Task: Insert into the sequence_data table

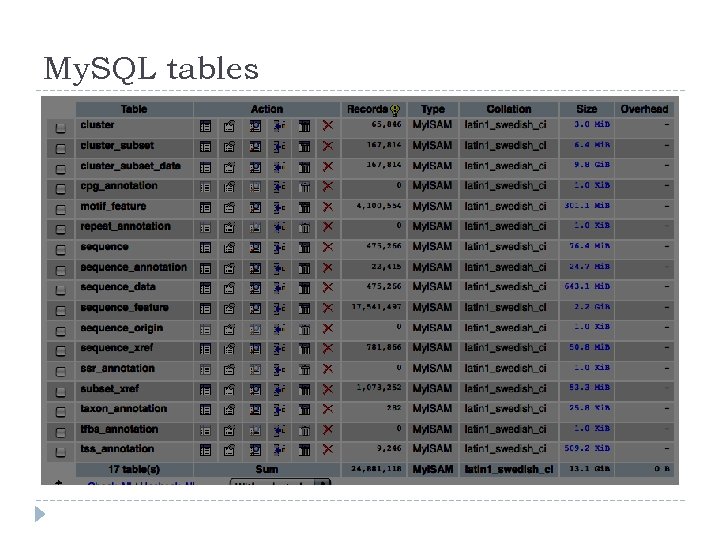Action: (x=279, y=288)
